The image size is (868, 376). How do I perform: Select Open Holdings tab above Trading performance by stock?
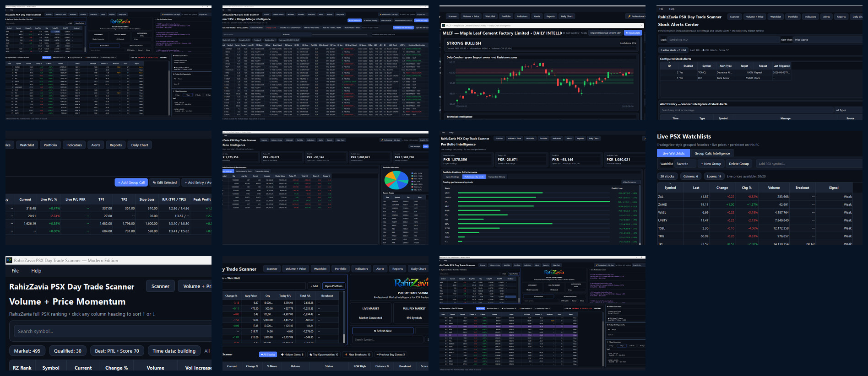[452, 177]
